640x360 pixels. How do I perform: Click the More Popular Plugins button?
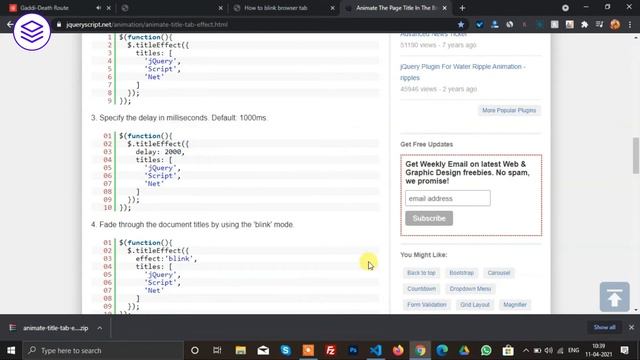pos(509,110)
